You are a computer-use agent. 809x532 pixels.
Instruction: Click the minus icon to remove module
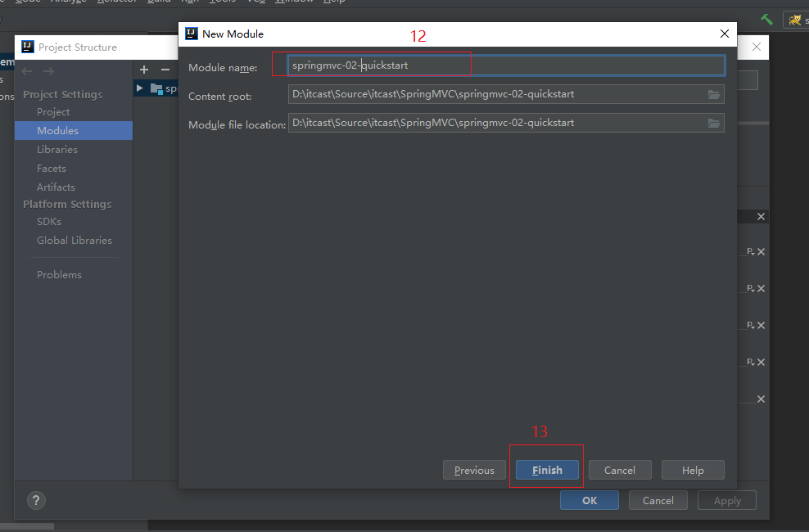165,70
